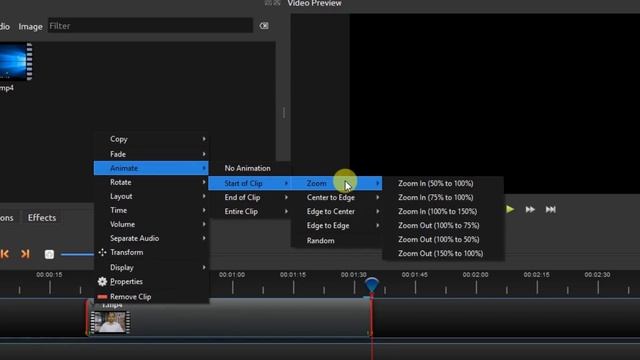Open the Copy submenu
This screenshot has height=360, width=640.
[x=151, y=139]
